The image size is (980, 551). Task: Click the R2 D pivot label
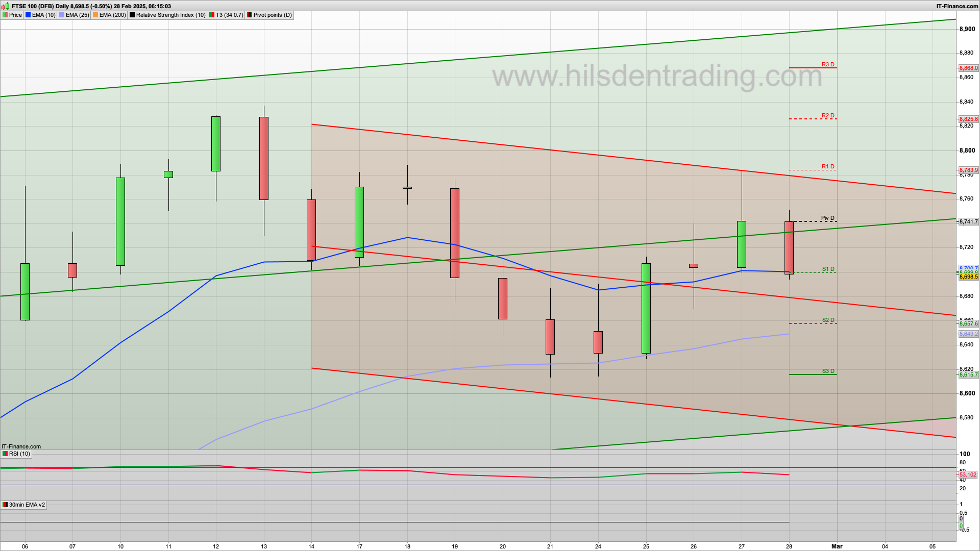(x=828, y=116)
